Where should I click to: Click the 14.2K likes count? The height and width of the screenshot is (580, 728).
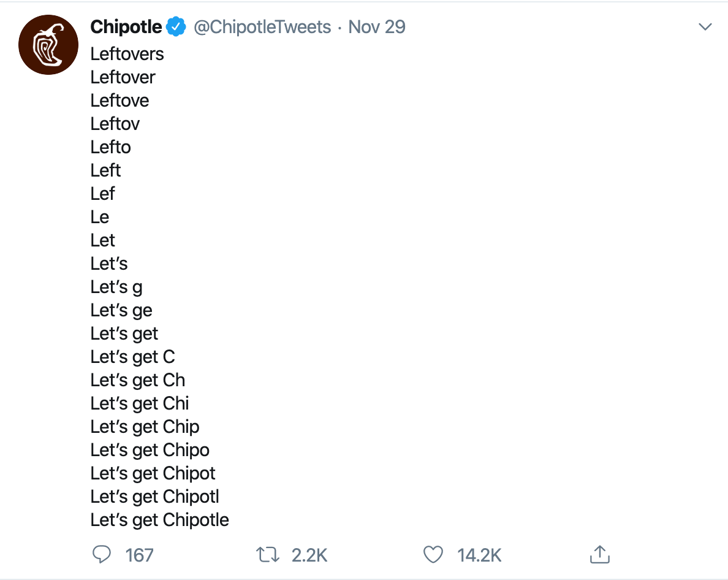(479, 555)
